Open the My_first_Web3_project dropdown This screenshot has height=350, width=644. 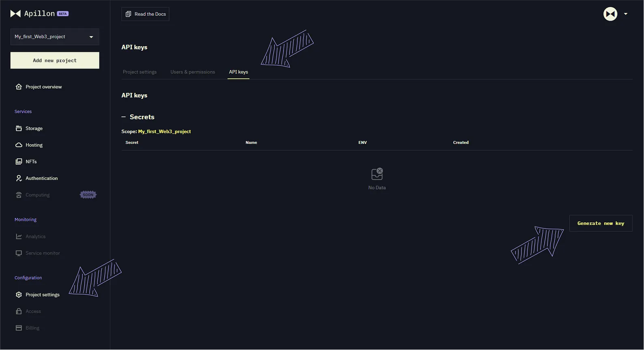click(x=54, y=37)
